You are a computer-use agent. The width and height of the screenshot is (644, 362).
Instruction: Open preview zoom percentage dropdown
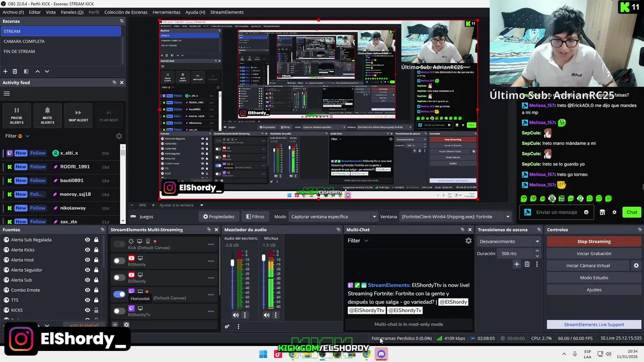143,205
